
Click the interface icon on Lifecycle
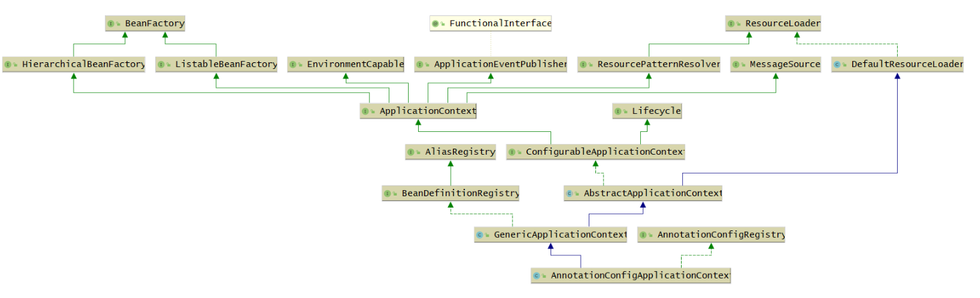[x=619, y=111]
